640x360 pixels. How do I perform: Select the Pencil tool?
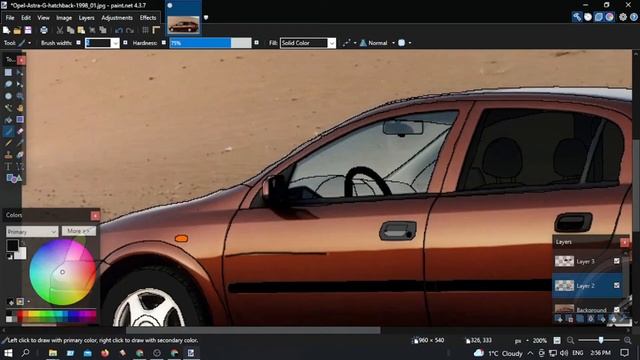8,143
